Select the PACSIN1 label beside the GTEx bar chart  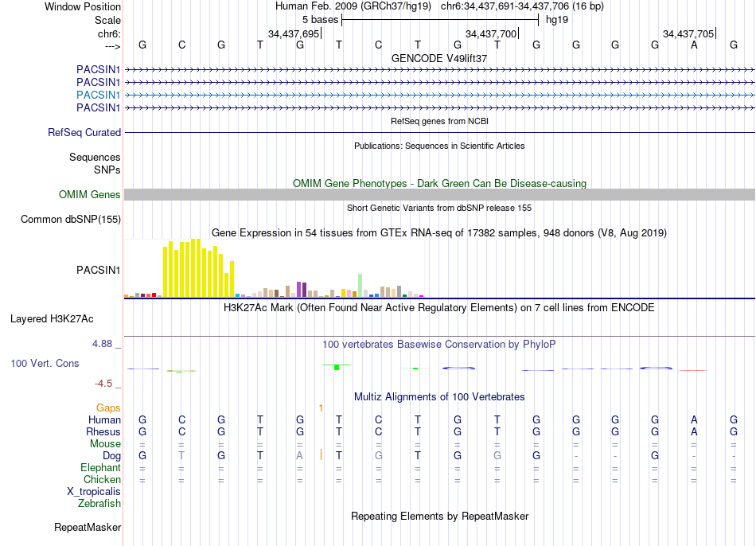99,270
